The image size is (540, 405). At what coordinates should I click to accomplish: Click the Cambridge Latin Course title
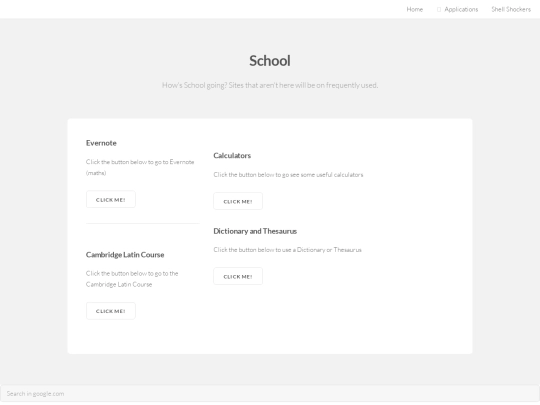pyautogui.click(x=125, y=255)
